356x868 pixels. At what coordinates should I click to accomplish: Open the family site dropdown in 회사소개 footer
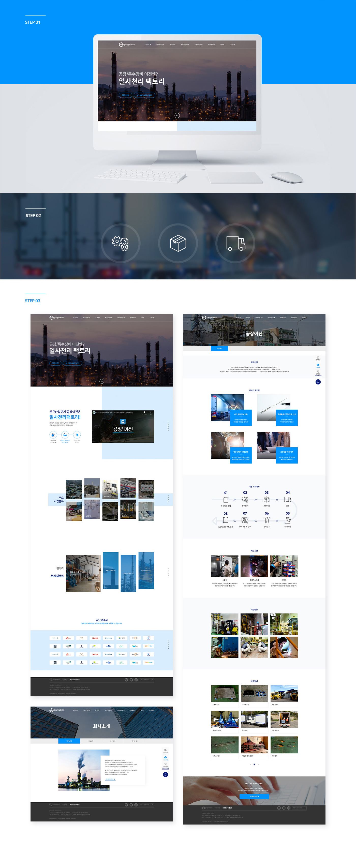click(147, 805)
